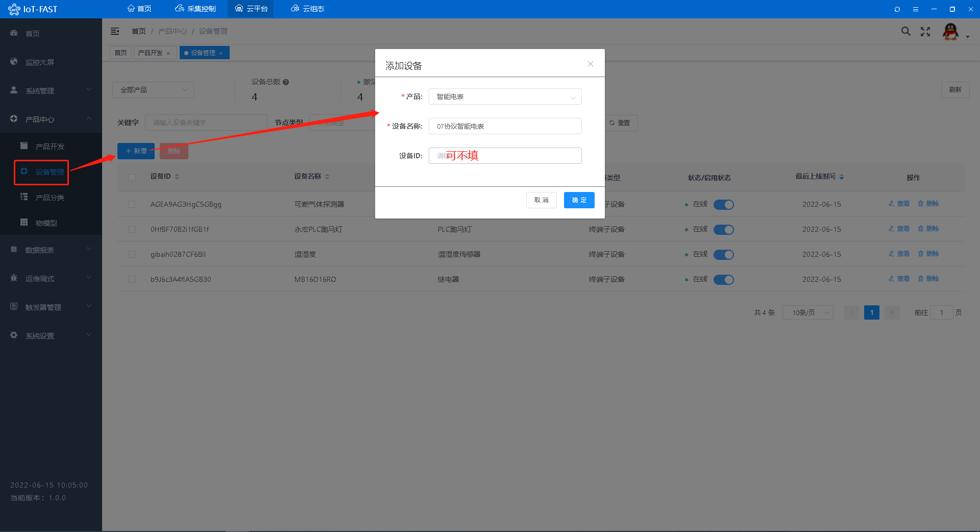This screenshot has width=980, height=532.
Task: Focus the 设备ID input in dialog
Action: click(505, 156)
